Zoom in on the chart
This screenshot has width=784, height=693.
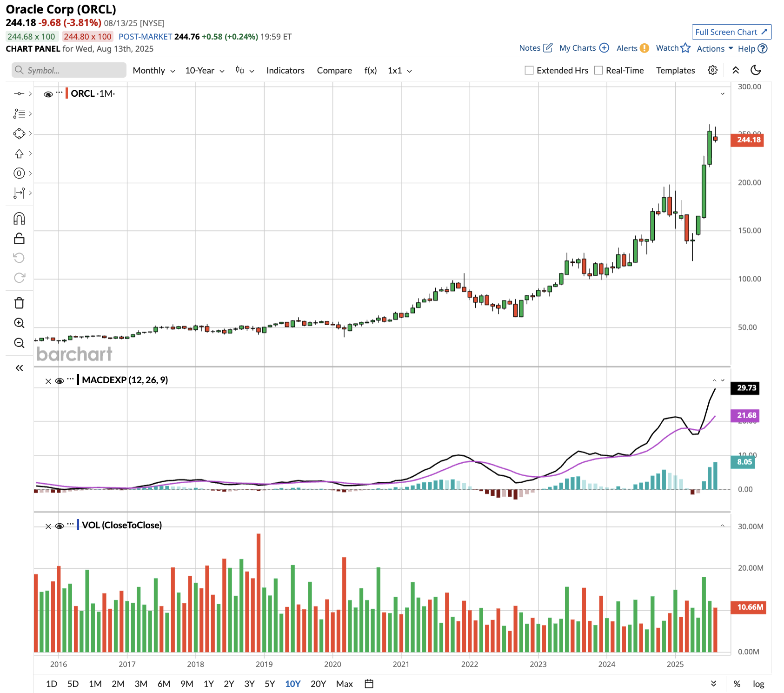click(x=19, y=323)
